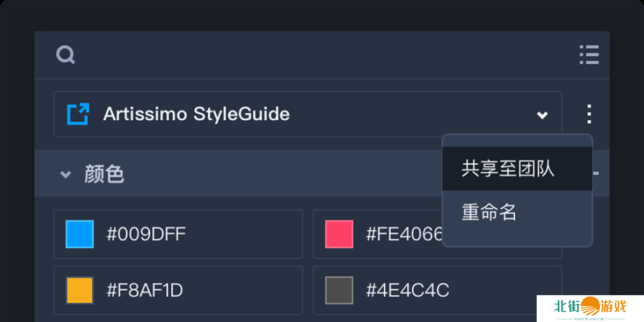This screenshot has height=322, width=644.
Task: Click the #F8AF1D hex label
Action: 144,290
